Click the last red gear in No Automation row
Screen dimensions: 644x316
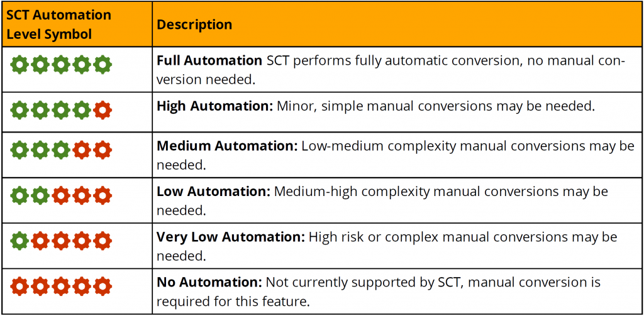tap(102, 286)
